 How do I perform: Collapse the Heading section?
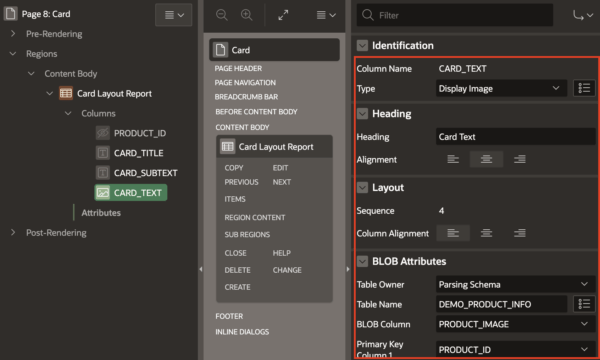coord(362,114)
